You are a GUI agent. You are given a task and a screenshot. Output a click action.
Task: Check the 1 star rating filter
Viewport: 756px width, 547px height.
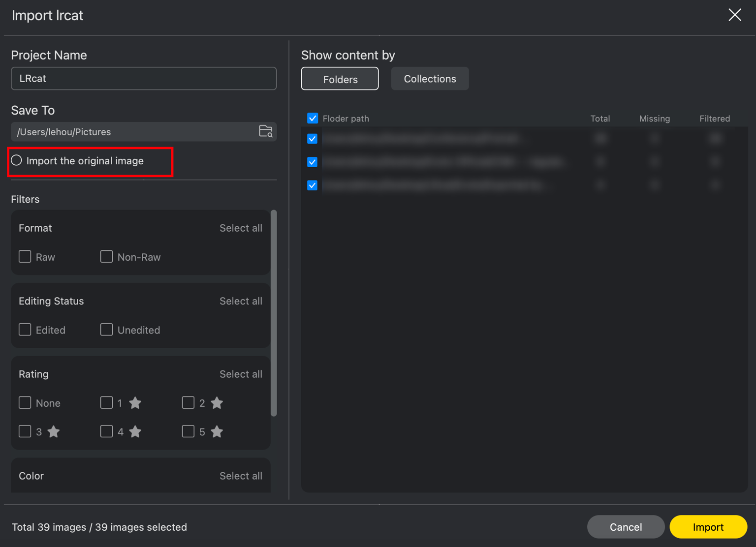pyautogui.click(x=106, y=403)
